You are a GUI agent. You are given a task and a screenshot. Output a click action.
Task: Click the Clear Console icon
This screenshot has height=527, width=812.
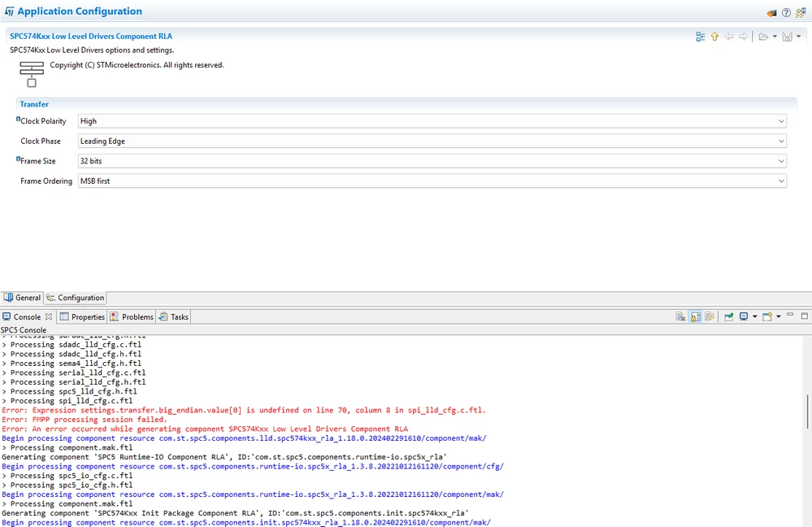(681, 316)
